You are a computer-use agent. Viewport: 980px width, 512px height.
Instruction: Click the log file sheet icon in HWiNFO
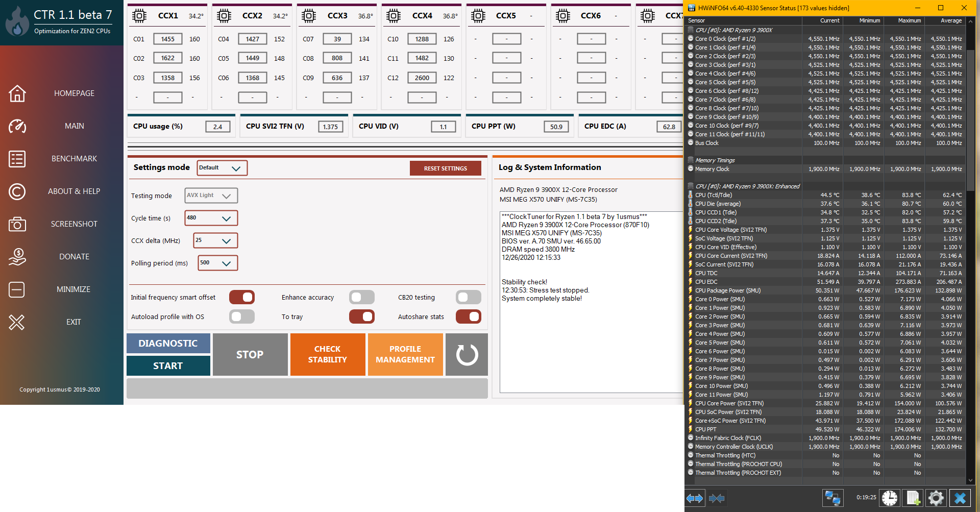coord(913,498)
